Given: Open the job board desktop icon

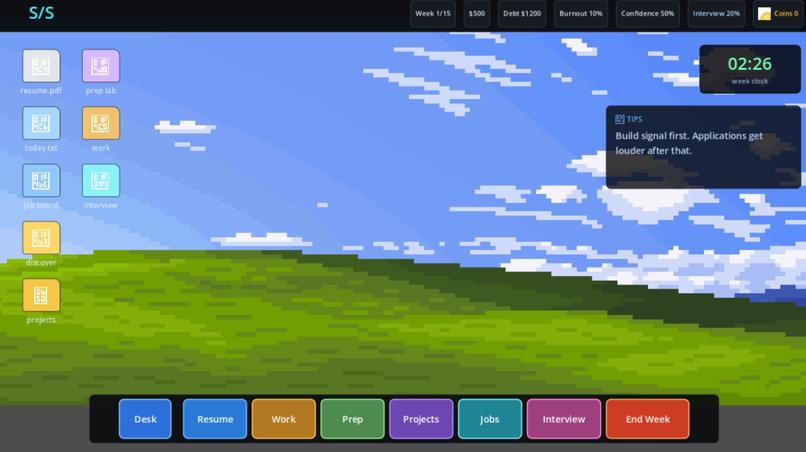Looking at the screenshot, I should click(41, 180).
